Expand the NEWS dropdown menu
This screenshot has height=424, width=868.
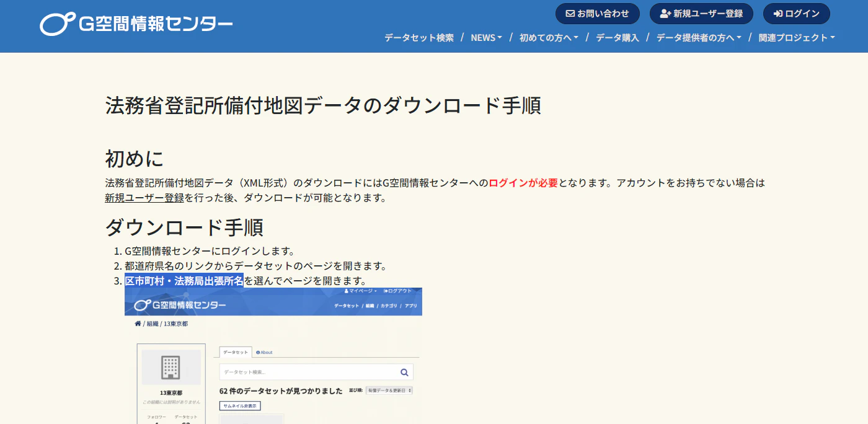click(x=486, y=38)
